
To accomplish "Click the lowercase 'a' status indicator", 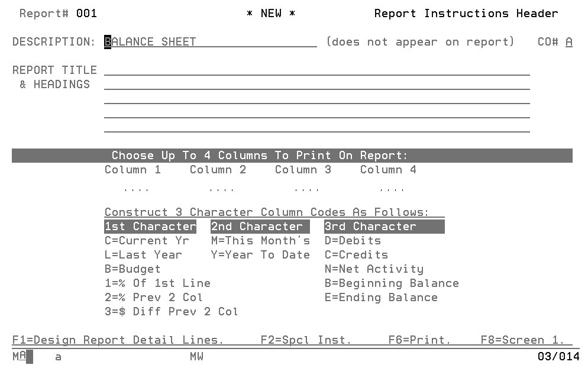I will pyautogui.click(x=58, y=357).
